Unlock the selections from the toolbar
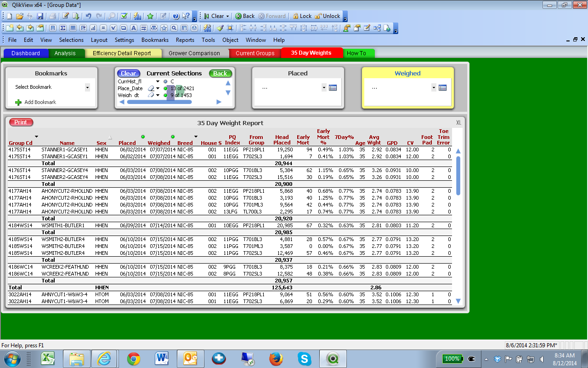Screen dimensions: 588x368 327,16
